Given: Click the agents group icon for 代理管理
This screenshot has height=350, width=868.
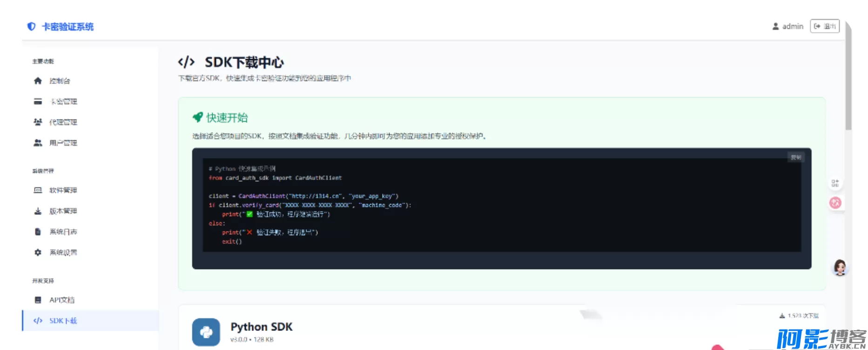Looking at the screenshot, I should 38,122.
